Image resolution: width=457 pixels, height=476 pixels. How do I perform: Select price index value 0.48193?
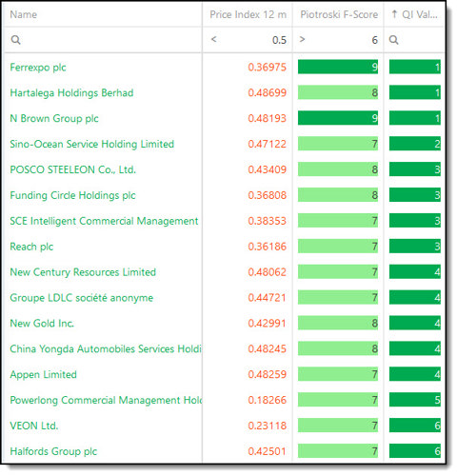click(268, 119)
